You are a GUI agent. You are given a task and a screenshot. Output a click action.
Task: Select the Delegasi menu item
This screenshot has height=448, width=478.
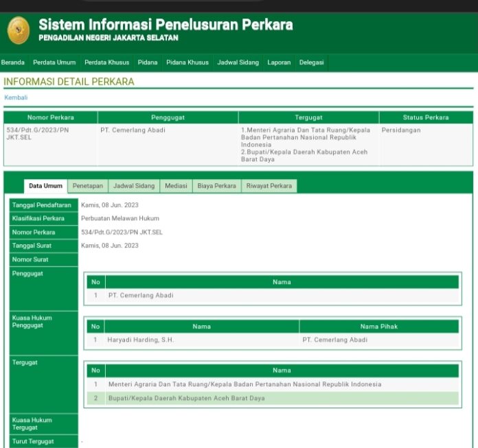311,62
